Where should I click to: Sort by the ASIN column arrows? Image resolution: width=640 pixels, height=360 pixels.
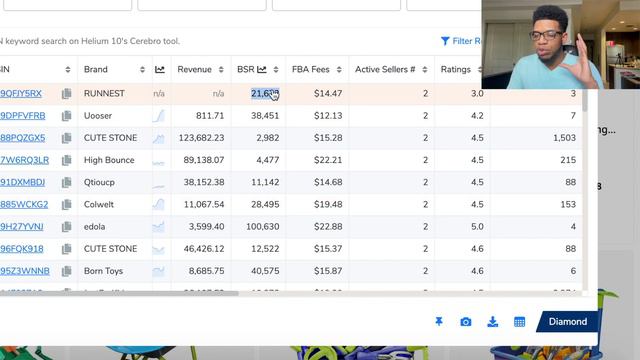coord(68,70)
